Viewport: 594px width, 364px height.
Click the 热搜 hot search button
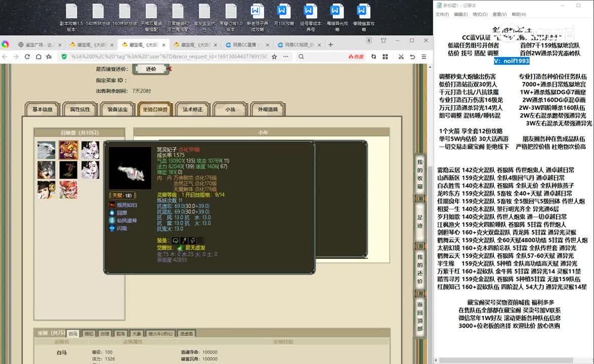point(355,57)
